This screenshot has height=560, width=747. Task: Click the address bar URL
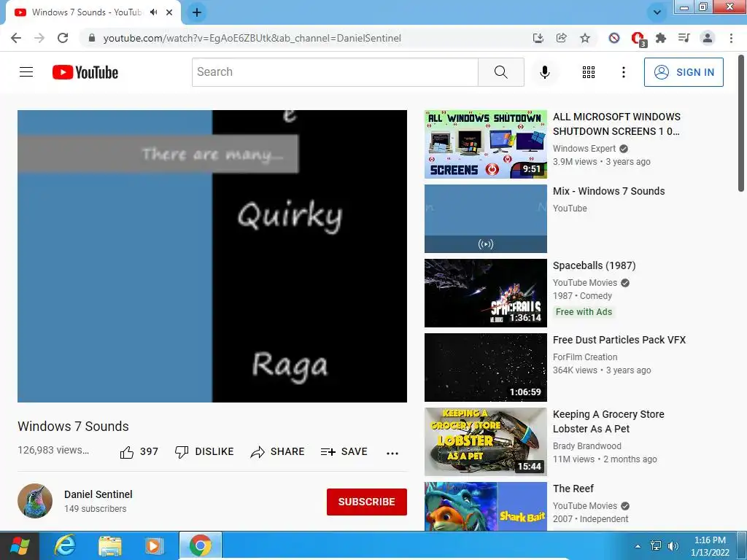pos(252,38)
